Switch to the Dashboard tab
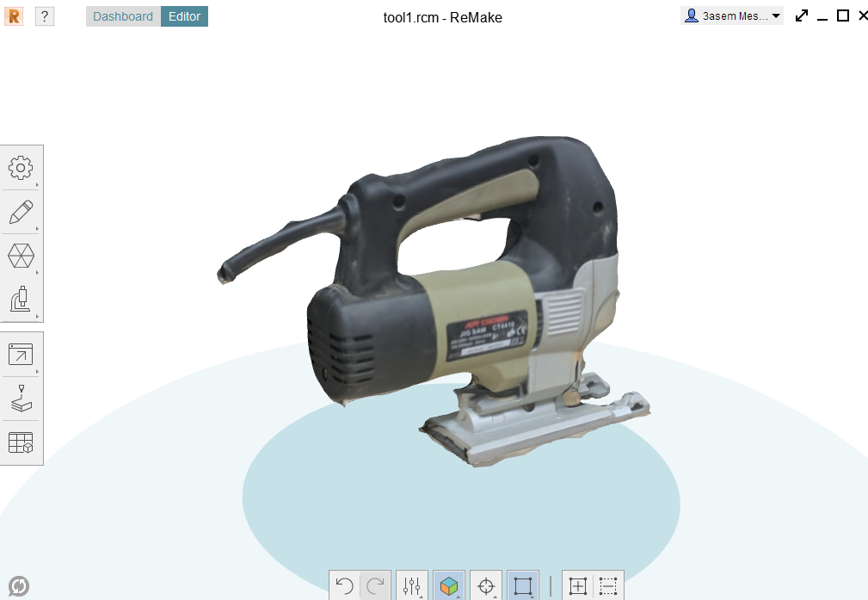The height and width of the screenshot is (600, 868). pos(123,16)
